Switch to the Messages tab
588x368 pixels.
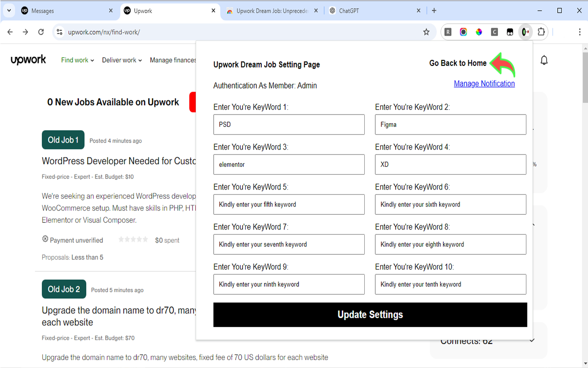coord(68,11)
